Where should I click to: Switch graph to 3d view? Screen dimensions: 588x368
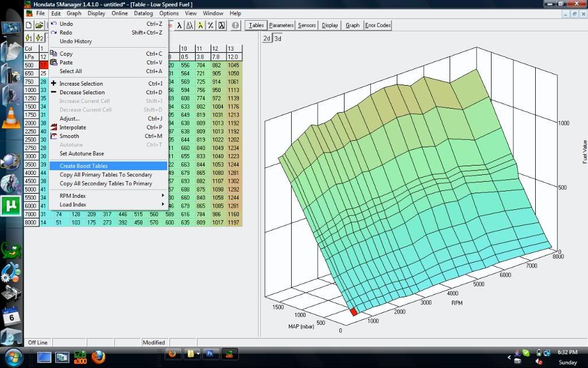[277, 39]
